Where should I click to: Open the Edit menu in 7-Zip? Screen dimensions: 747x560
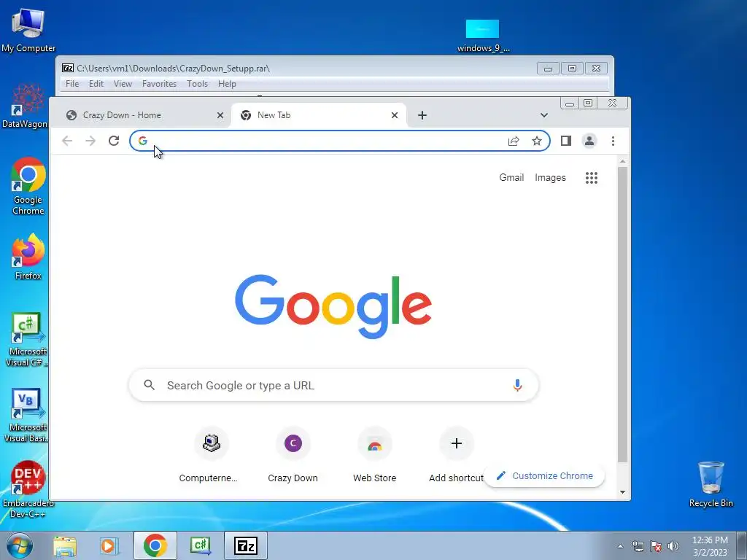(96, 84)
